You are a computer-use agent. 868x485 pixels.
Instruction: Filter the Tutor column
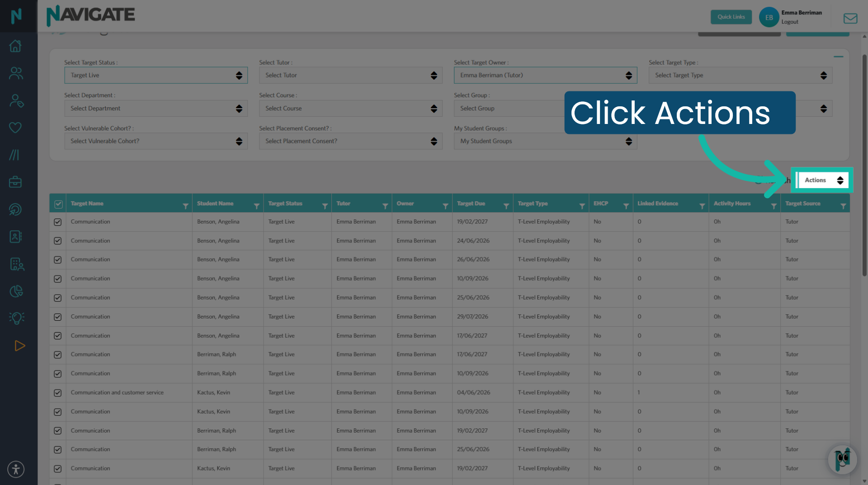(x=385, y=206)
